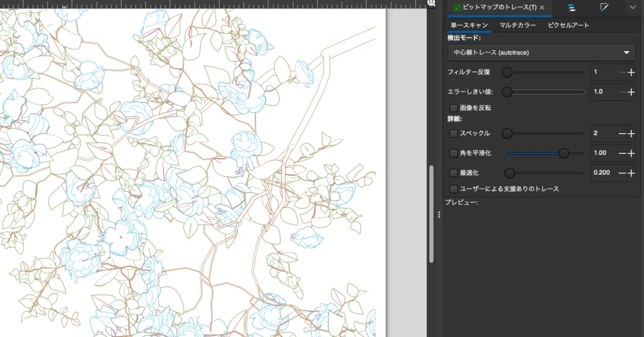Click the three-dot dock panel handle
Screen dimensions: 644x337
click(439, 215)
